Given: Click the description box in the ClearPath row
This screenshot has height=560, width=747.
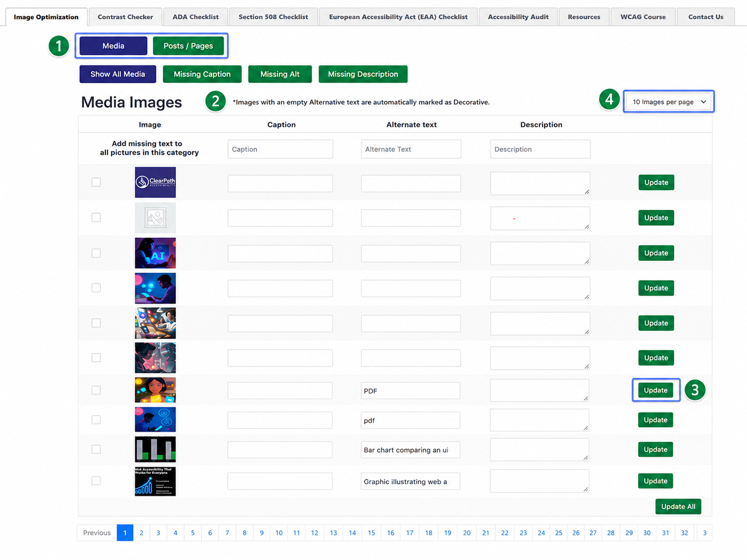Looking at the screenshot, I should pyautogui.click(x=540, y=183).
